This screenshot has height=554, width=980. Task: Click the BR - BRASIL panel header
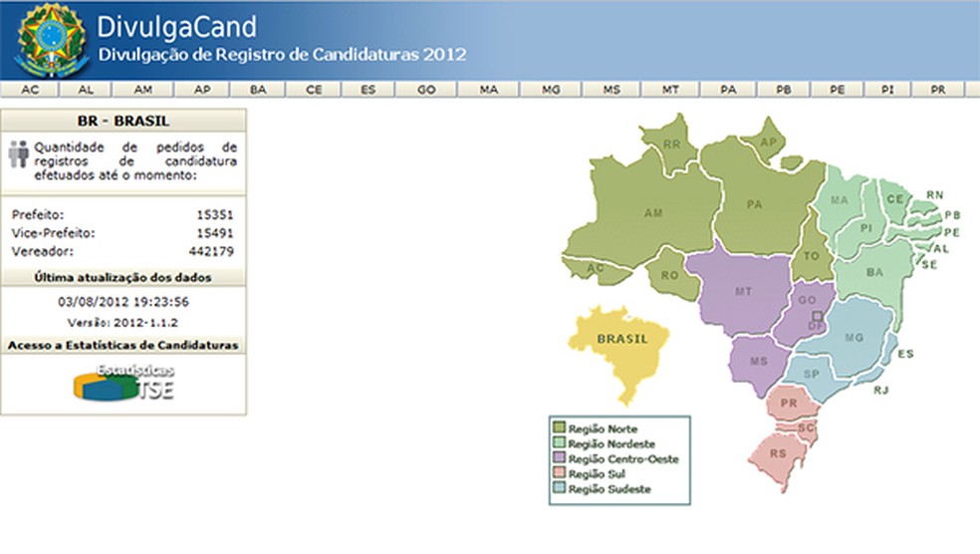[123, 121]
